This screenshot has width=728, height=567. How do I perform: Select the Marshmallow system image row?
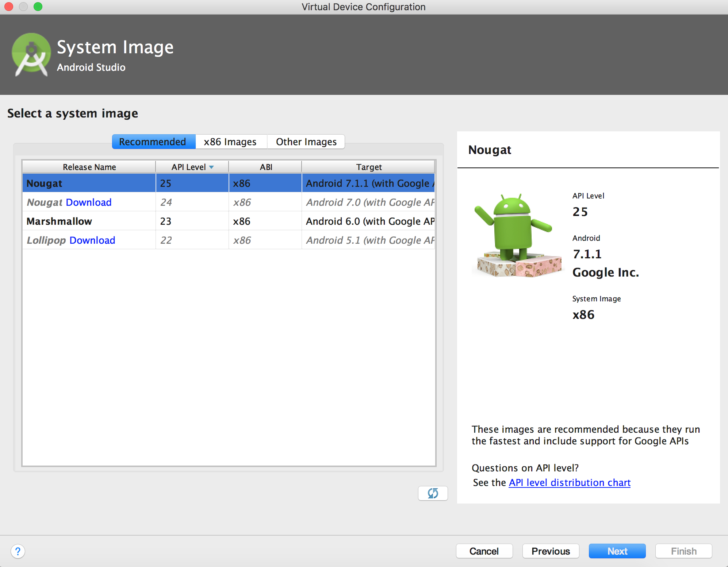146,221
